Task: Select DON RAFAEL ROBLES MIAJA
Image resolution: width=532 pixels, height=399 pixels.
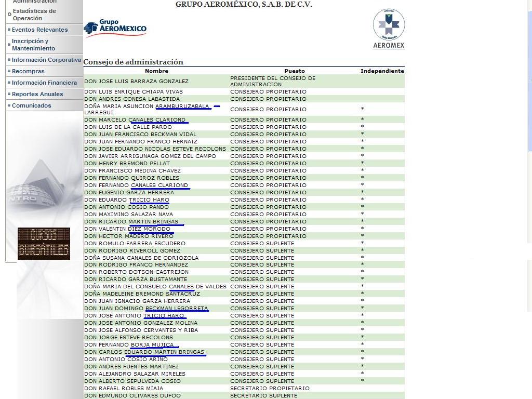Action: click(x=124, y=389)
